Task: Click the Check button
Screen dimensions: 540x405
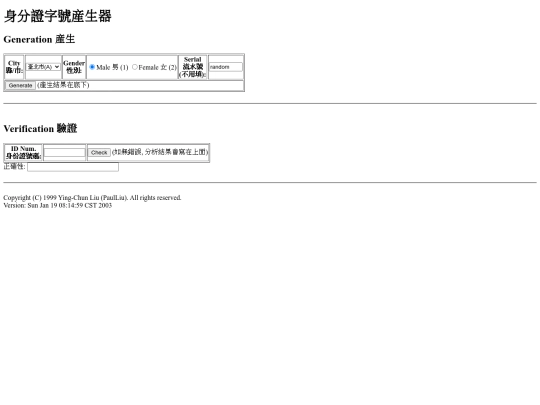Action: tap(99, 153)
